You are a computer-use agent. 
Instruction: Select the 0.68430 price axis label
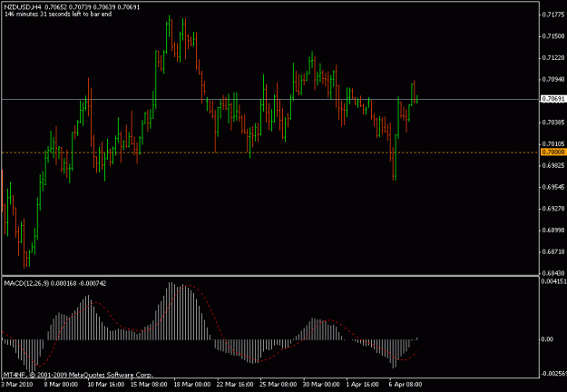point(553,273)
